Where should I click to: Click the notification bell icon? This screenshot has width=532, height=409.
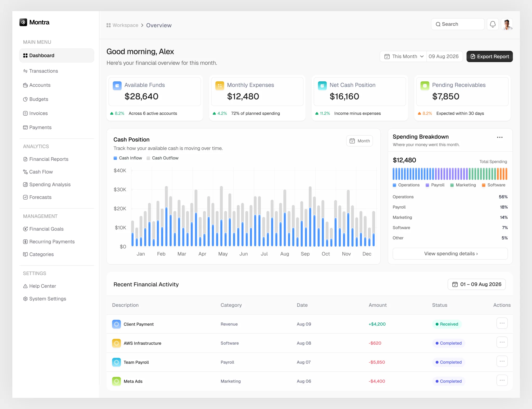coord(493,24)
